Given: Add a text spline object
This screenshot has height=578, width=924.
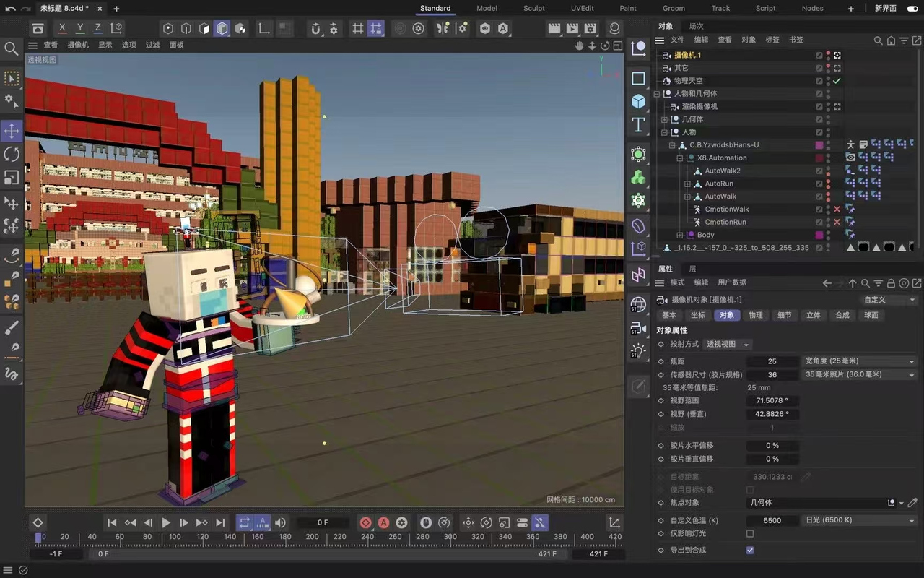Looking at the screenshot, I should (638, 124).
